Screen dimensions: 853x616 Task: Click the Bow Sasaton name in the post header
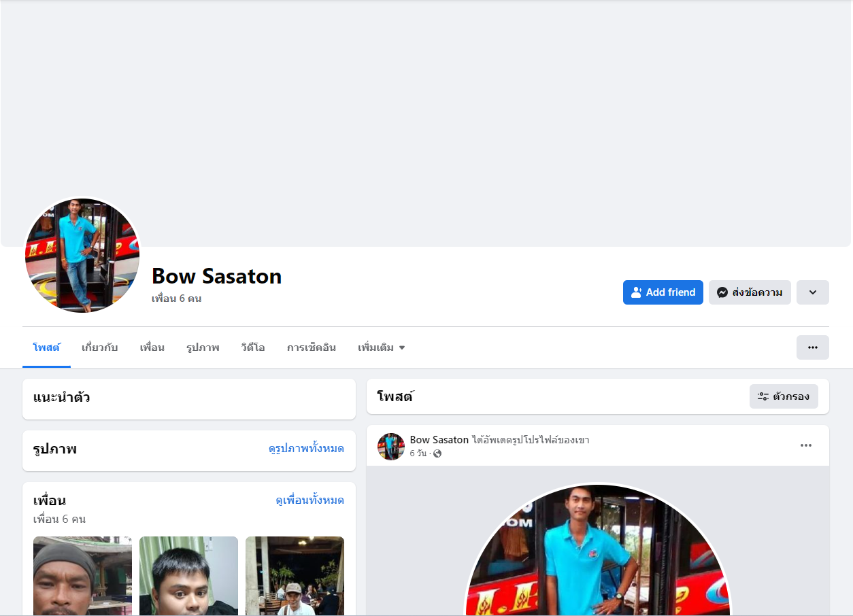click(439, 440)
